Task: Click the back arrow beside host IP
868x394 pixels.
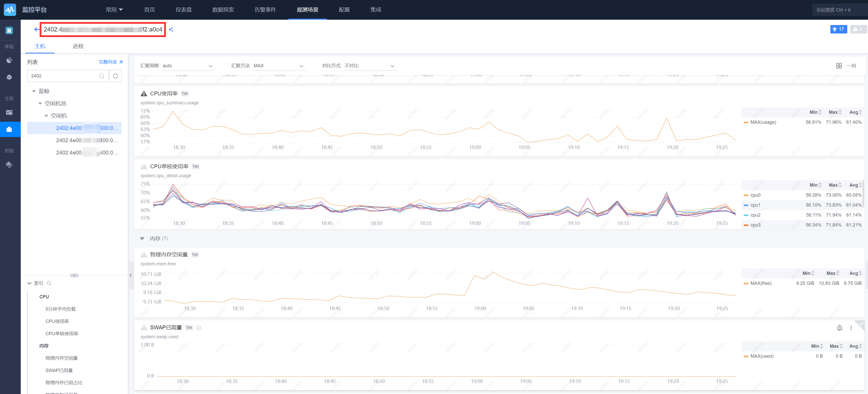Action: pos(36,29)
